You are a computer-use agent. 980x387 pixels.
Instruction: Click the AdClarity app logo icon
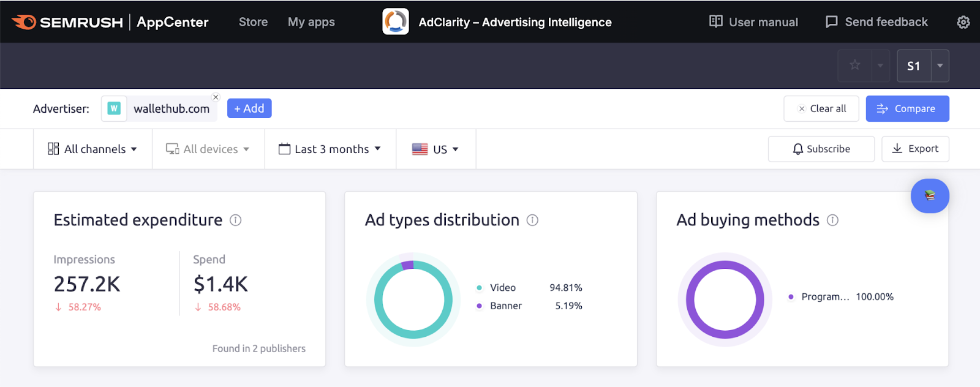click(396, 22)
